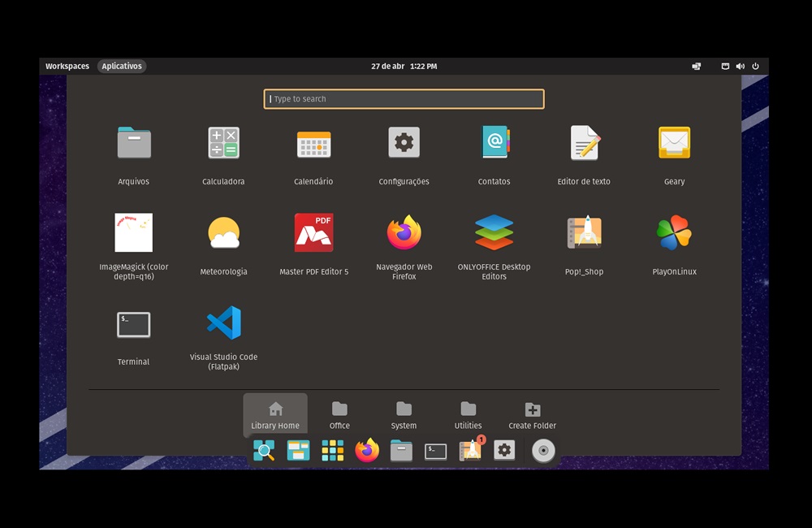The image size is (812, 528).
Task: Open the volume system menu in top bar
Action: pos(740,67)
